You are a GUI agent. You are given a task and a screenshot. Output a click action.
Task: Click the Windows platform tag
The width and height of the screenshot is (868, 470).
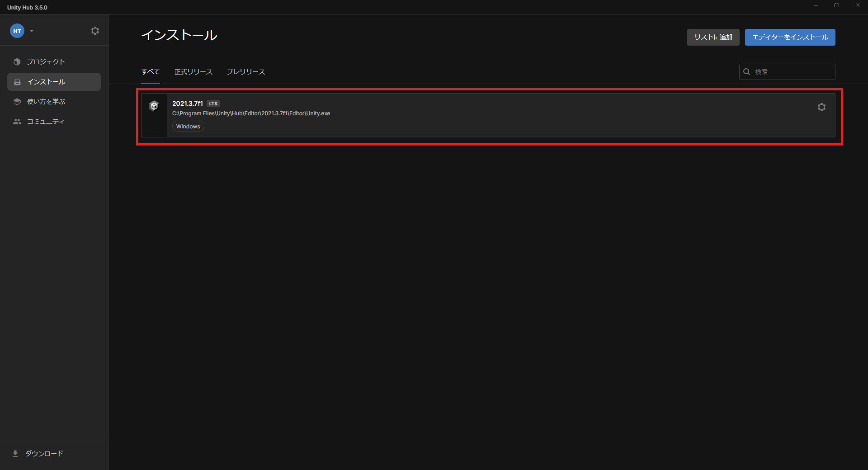coord(188,127)
